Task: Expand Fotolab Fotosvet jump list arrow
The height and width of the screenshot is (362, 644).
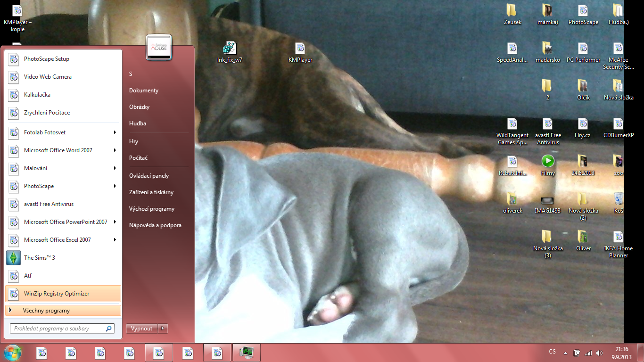Action: pos(115,132)
